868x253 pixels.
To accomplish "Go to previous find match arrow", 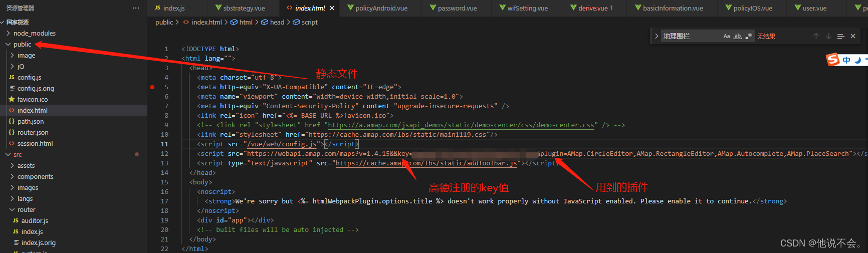I will (816, 36).
